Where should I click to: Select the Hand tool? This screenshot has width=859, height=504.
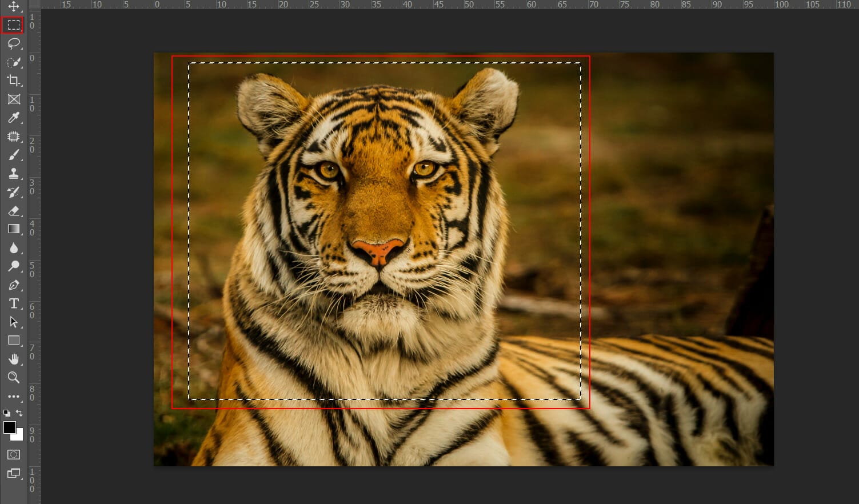click(x=13, y=359)
